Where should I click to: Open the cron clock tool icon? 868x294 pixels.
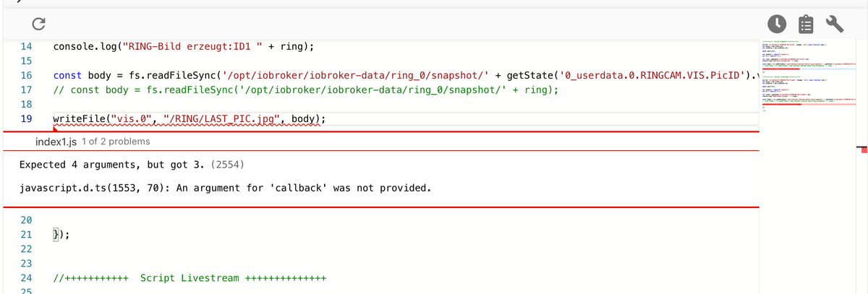pyautogui.click(x=775, y=25)
